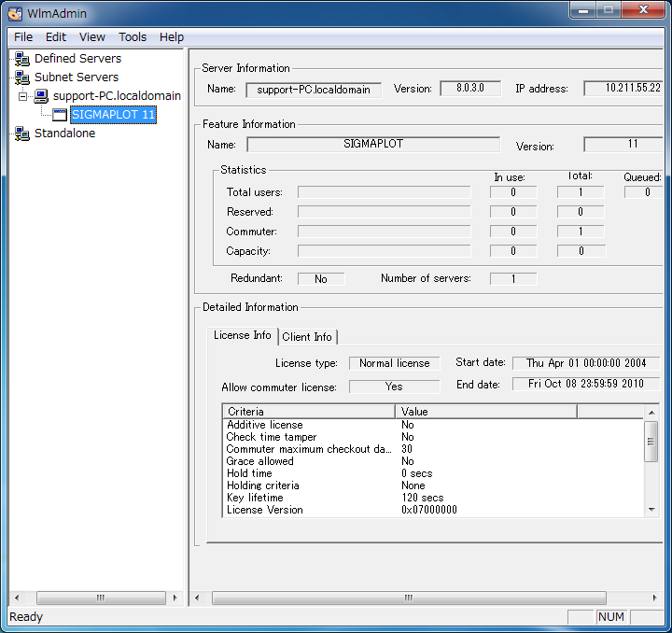Click the criteria list scroll-up arrow
The height and width of the screenshot is (633, 672).
click(x=651, y=413)
